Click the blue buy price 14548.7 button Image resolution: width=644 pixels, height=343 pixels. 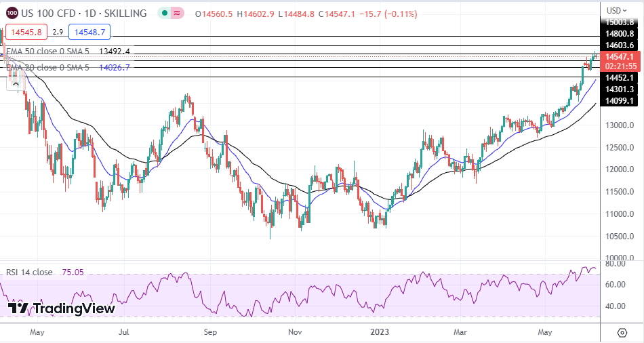(x=89, y=32)
